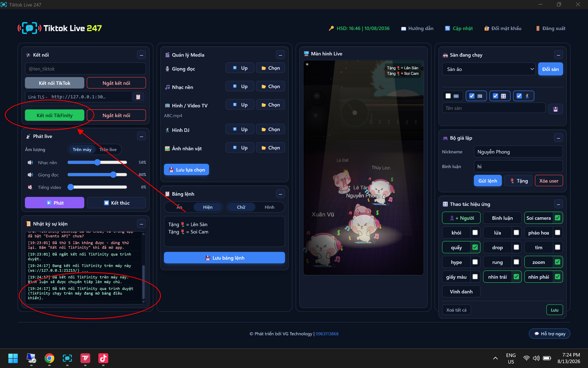Choose a Giọng đọc file via Chọn
588x368 pixels.
271,68
